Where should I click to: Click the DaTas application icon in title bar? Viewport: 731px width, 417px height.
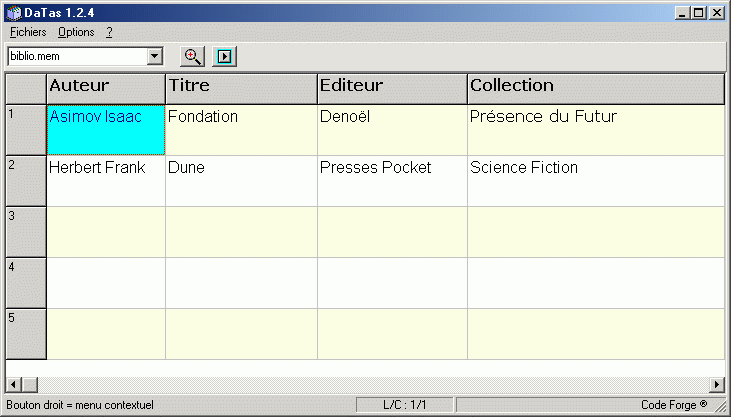pos(13,12)
